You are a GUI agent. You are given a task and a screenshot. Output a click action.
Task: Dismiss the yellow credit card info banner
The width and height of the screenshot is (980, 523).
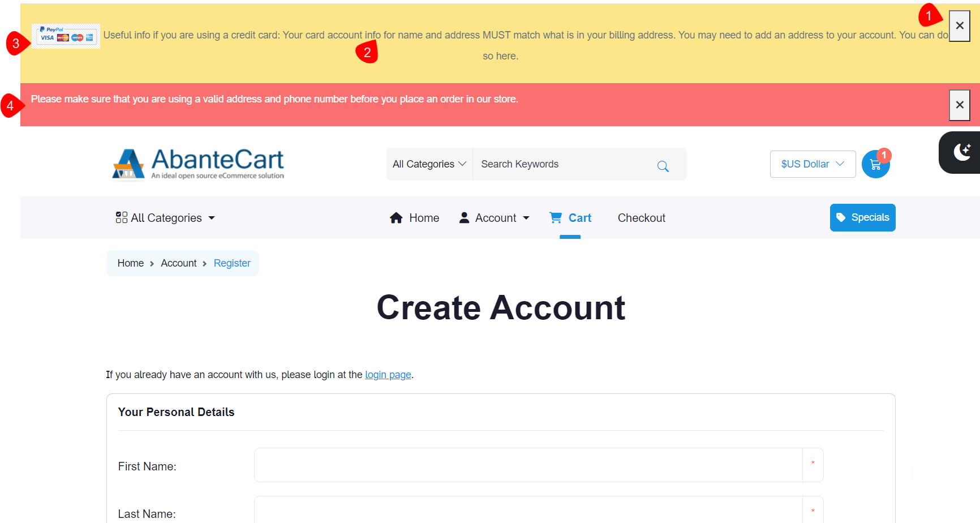pos(959,26)
